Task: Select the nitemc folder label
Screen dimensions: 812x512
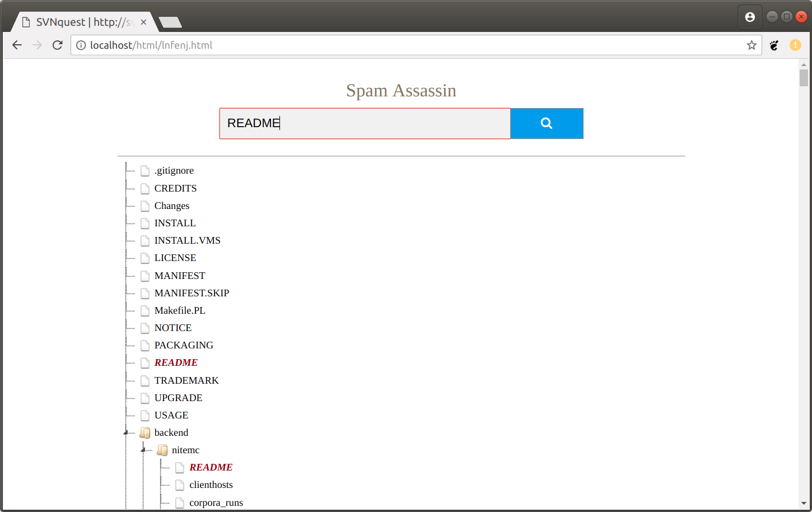Action: point(186,450)
